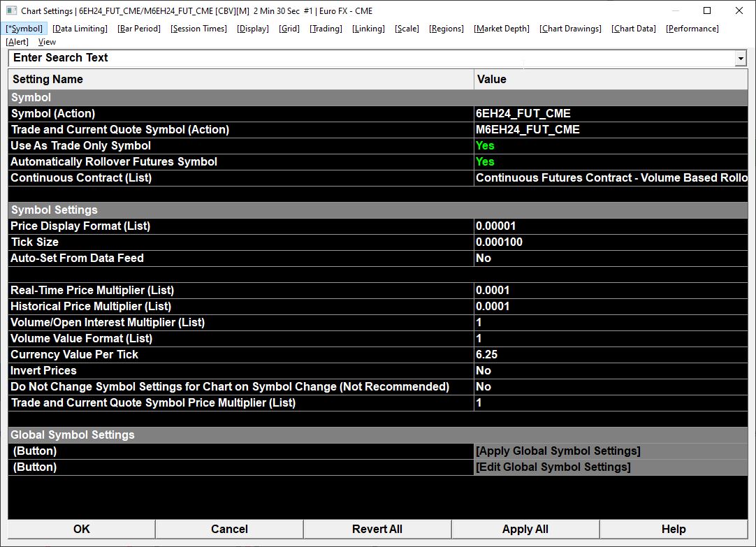Click the Enter Search Text field
The width and height of the screenshot is (756, 547).
370,59
